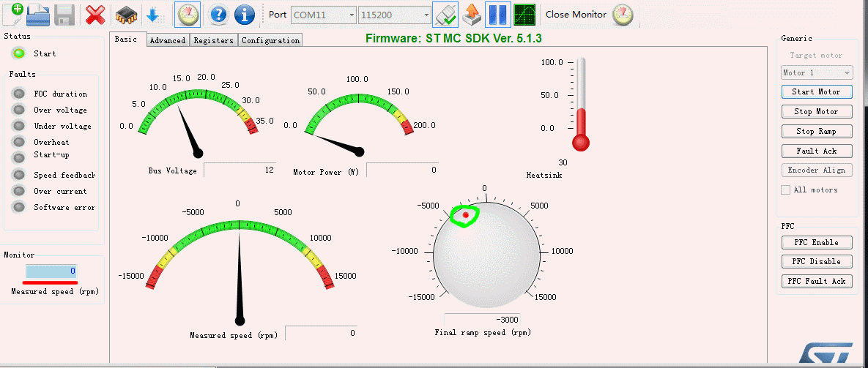This screenshot has height=368, width=868.
Task: Click the Close Monitor label
Action: tap(576, 15)
